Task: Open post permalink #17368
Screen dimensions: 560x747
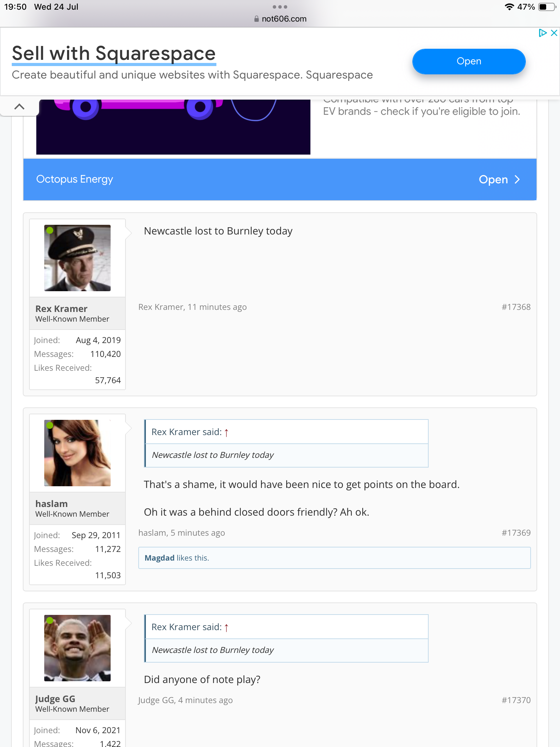Action: coord(516,307)
